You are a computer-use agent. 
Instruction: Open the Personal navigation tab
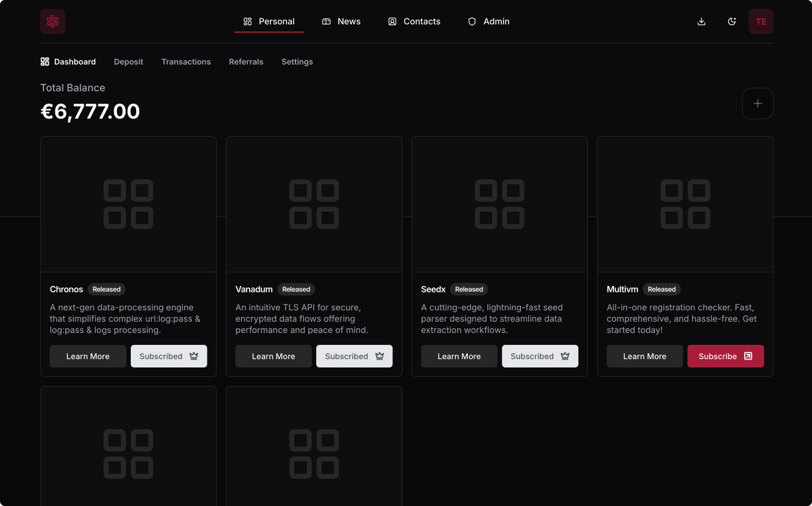click(269, 21)
